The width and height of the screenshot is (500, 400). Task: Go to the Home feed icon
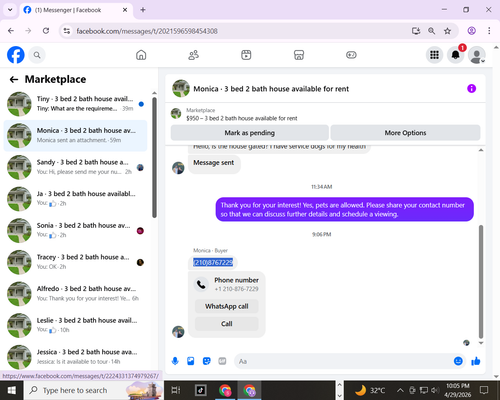coord(141,55)
